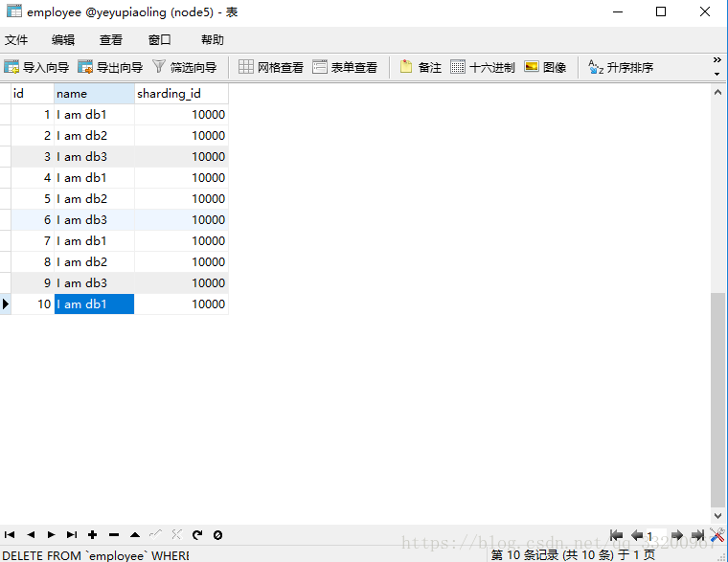
Task: Launch the 导出向导 export wizard
Action: coord(110,67)
